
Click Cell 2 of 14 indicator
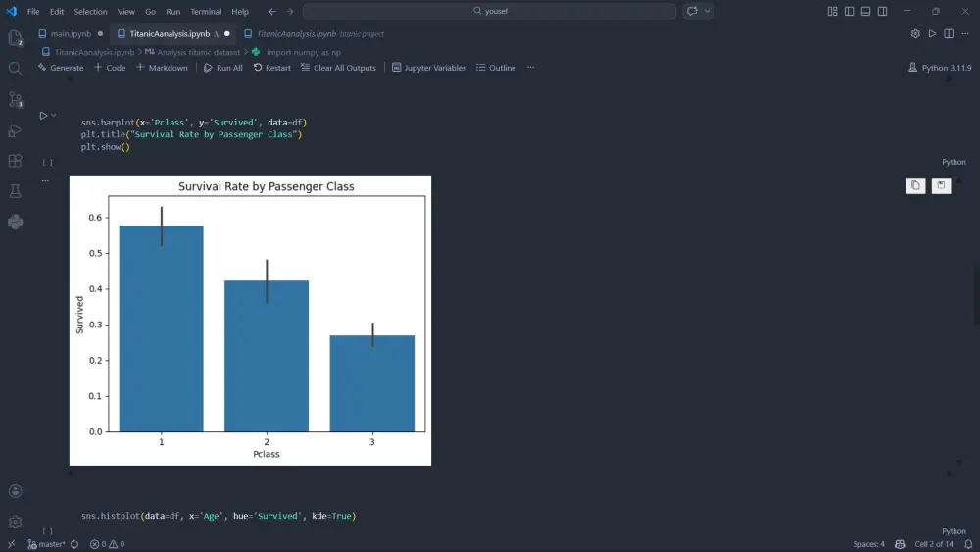click(x=934, y=544)
